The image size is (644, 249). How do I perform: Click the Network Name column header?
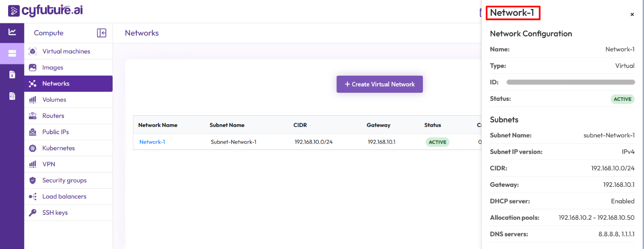(x=158, y=125)
